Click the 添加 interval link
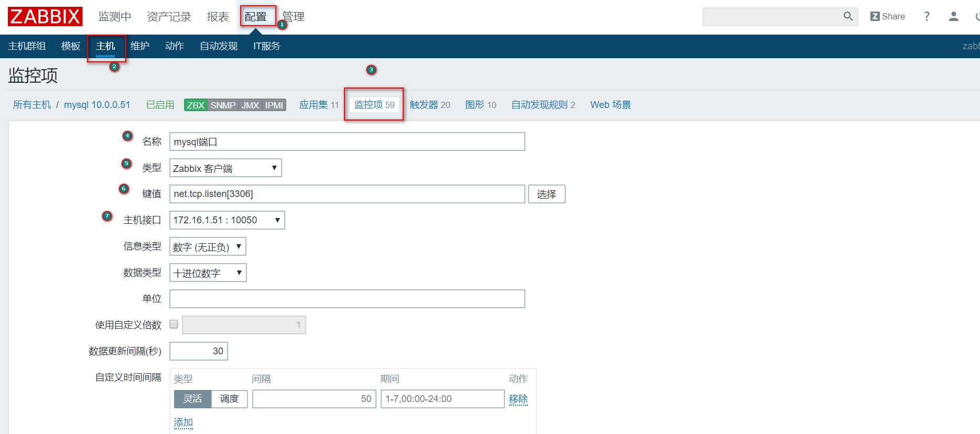 point(184,422)
